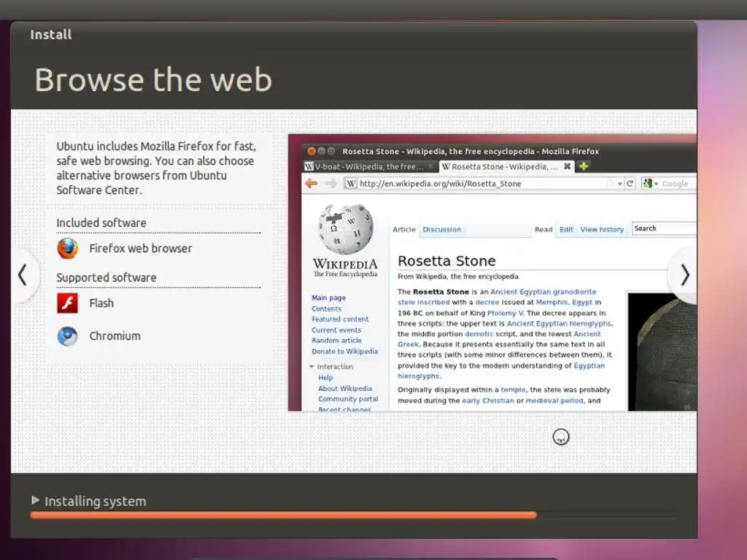
Task: Open the About Wikipedia link
Action: tap(345, 389)
